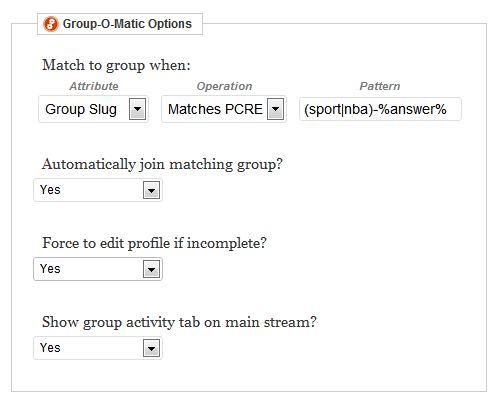Click the arrow on the force-edit-profile dropdown

coord(151,269)
